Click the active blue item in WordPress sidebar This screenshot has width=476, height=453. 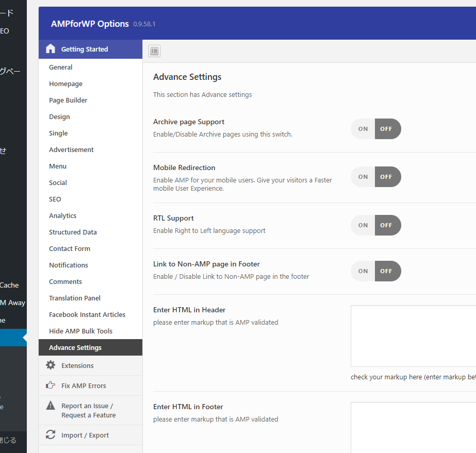13,338
